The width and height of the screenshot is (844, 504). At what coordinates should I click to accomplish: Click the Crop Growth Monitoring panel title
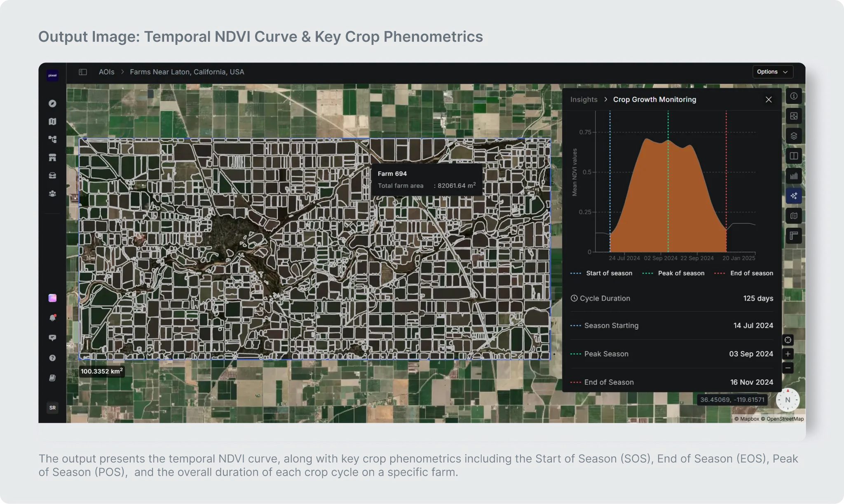[654, 100]
